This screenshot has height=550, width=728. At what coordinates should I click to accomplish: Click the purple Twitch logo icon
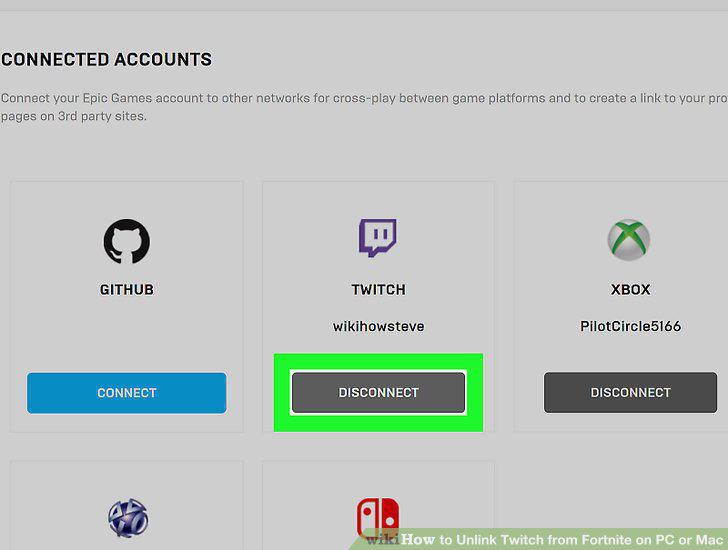(x=378, y=238)
